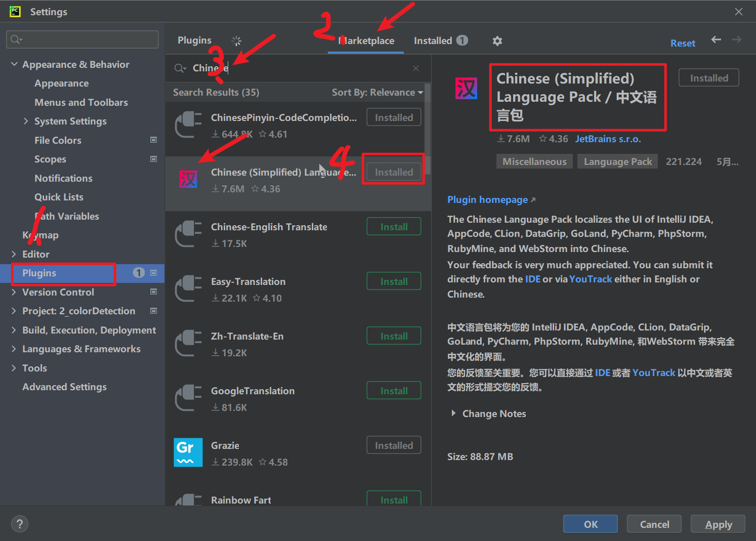Image resolution: width=756 pixels, height=541 pixels.
Task: Click the Easy-Translation plug icon
Action: click(x=188, y=288)
